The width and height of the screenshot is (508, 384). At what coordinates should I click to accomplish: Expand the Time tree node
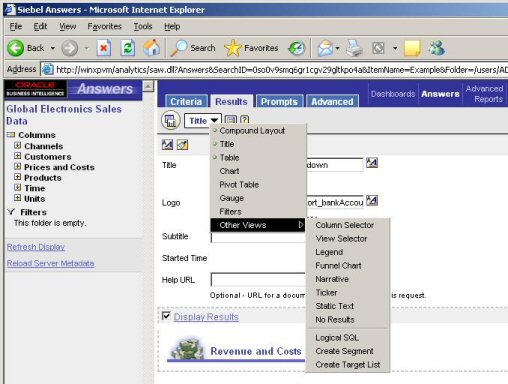(x=17, y=187)
